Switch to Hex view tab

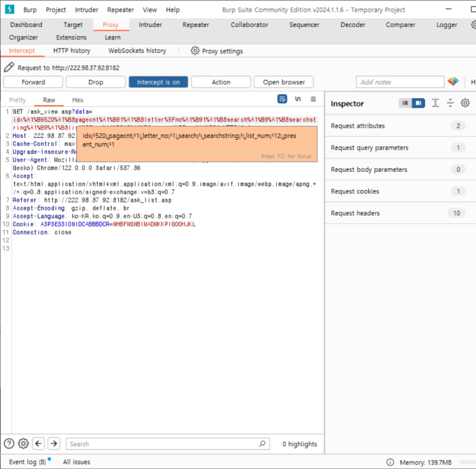[78, 100]
